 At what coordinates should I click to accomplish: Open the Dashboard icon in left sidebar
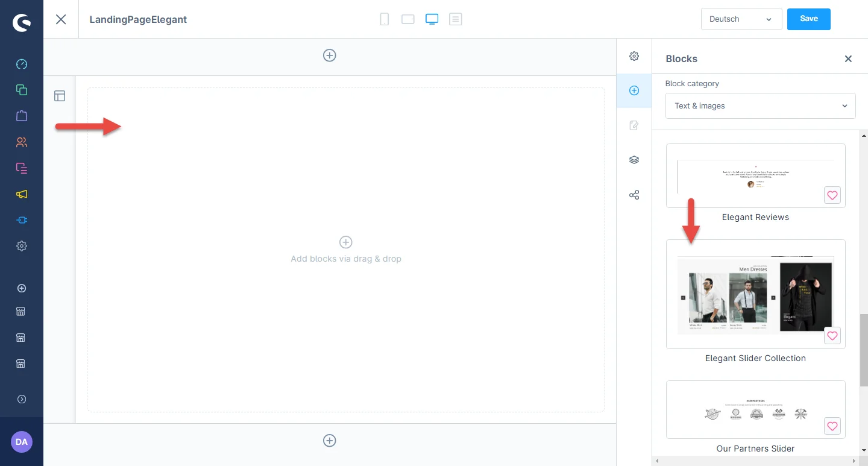22,65
